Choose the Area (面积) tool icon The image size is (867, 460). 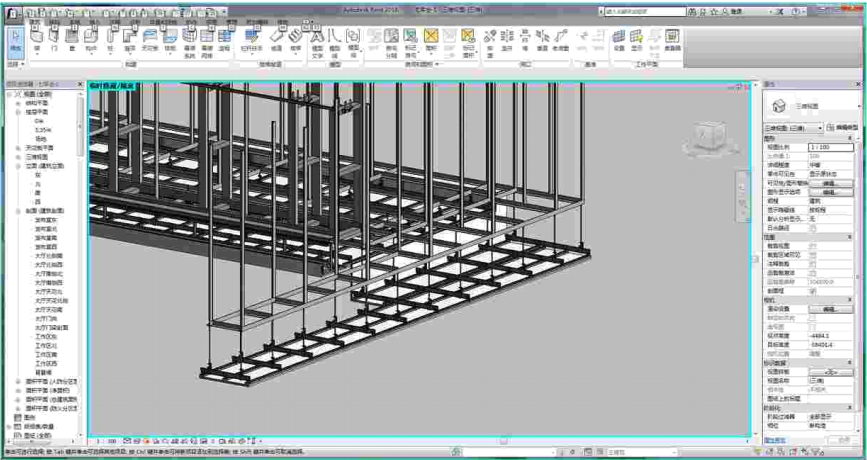coord(431,36)
